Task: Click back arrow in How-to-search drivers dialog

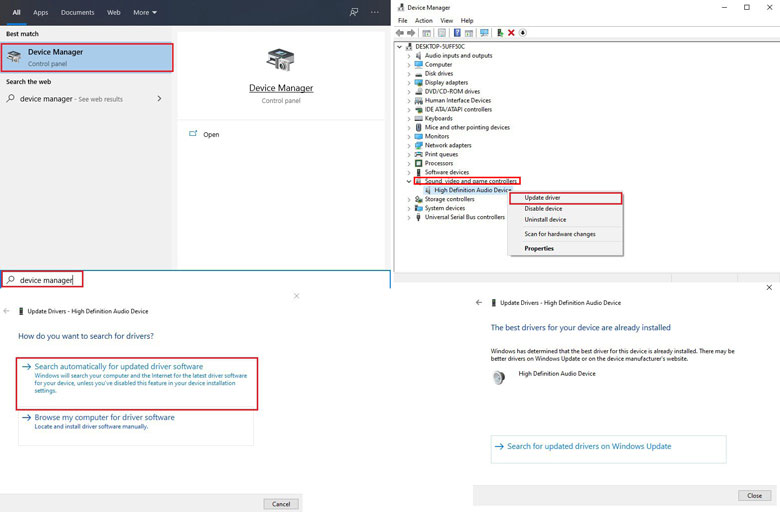Action: (6, 311)
